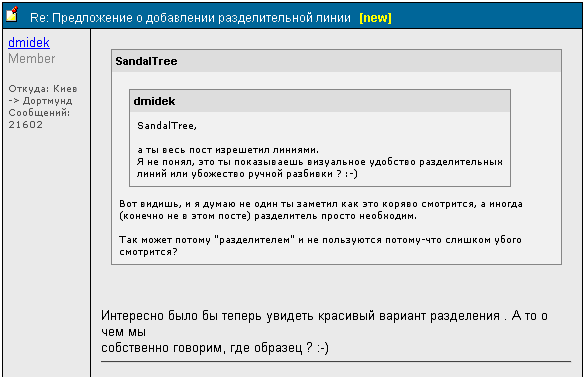Click the post title 'Re: Предложение о добавлении разделительной линии'

point(190,18)
